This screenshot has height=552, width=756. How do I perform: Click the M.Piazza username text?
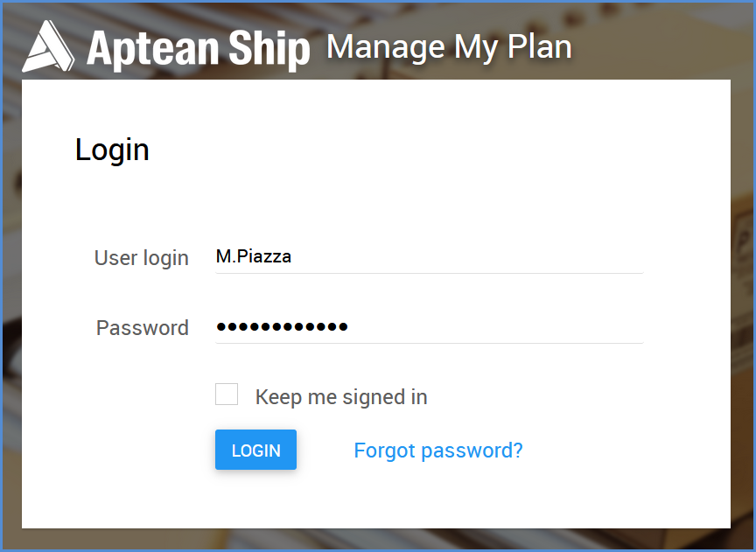(254, 256)
